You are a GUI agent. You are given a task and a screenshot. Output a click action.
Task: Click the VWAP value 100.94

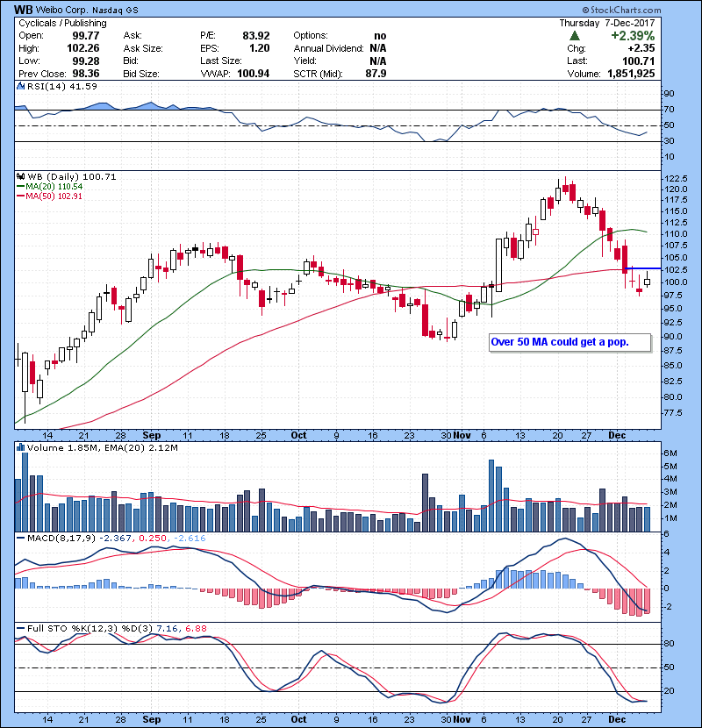(x=254, y=74)
